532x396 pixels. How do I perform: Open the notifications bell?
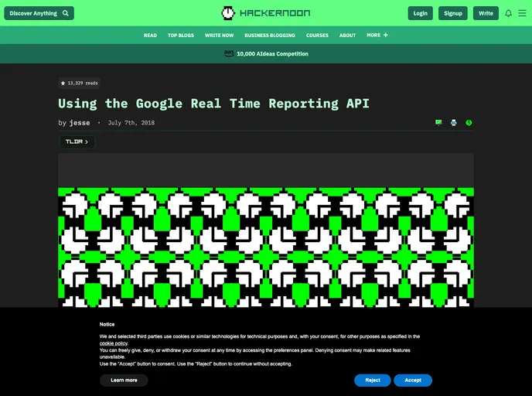508,13
